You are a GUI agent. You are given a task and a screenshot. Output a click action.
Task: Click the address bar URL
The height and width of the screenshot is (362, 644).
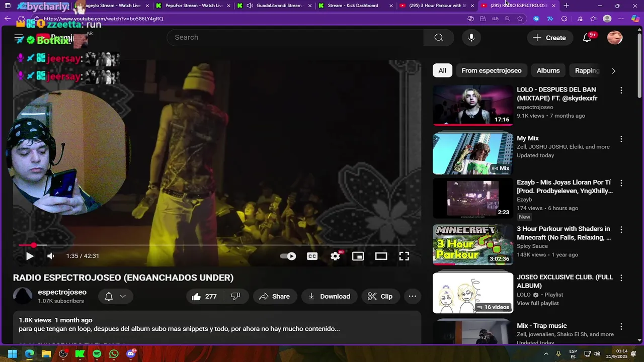[103, 19]
